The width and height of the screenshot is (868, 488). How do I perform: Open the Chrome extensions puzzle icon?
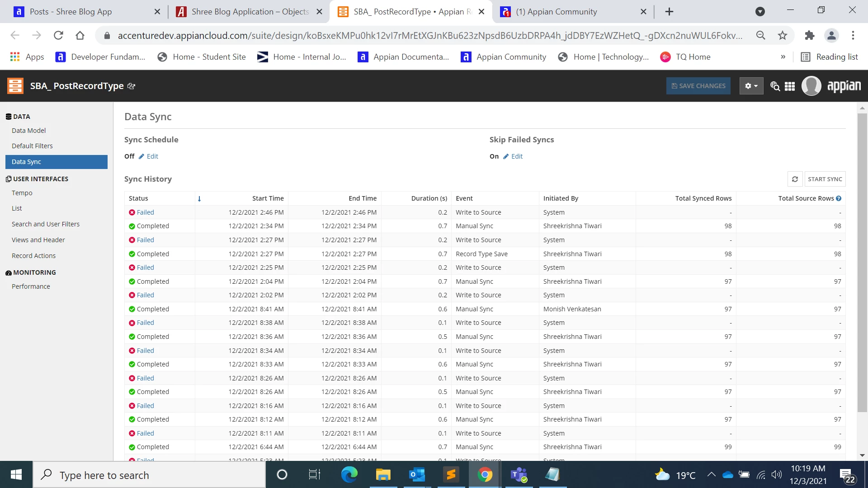click(810, 35)
